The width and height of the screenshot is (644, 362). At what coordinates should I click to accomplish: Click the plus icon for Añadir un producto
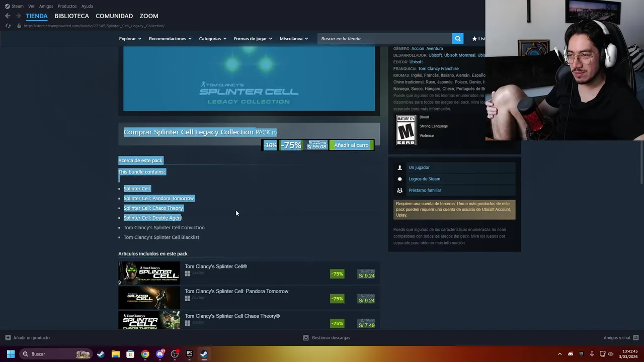(x=8, y=338)
